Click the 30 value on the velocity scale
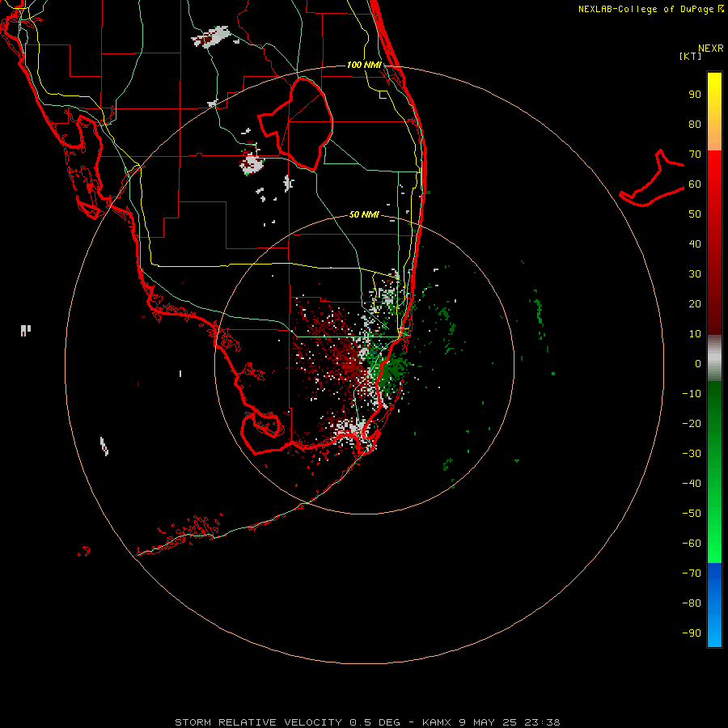This screenshot has height=728, width=728. [x=695, y=274]
